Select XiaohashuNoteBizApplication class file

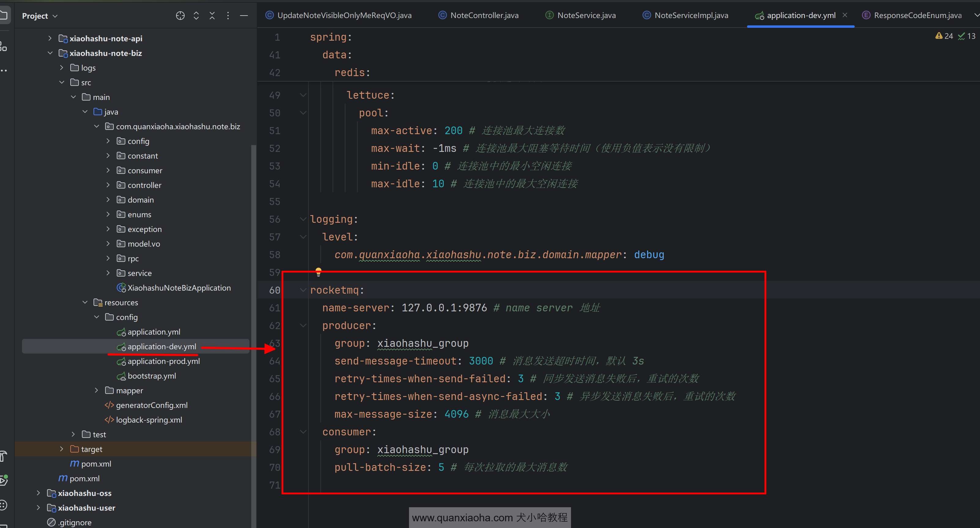[179, 288]
